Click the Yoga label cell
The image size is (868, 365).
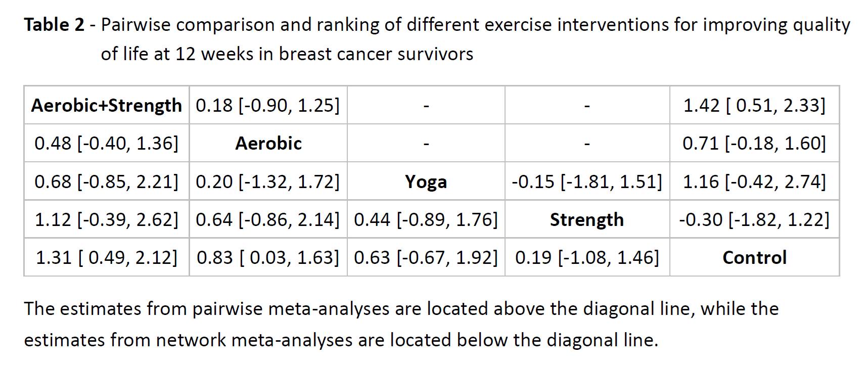[426, 181]
